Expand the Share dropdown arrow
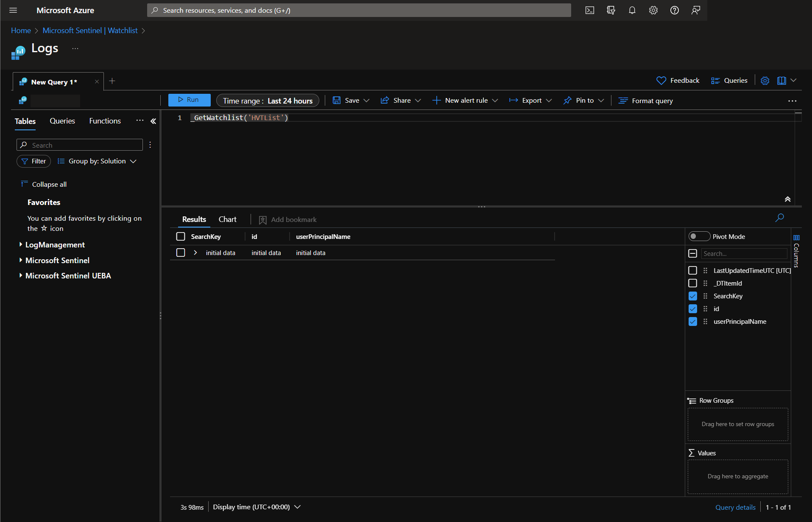 click(418, 101)
